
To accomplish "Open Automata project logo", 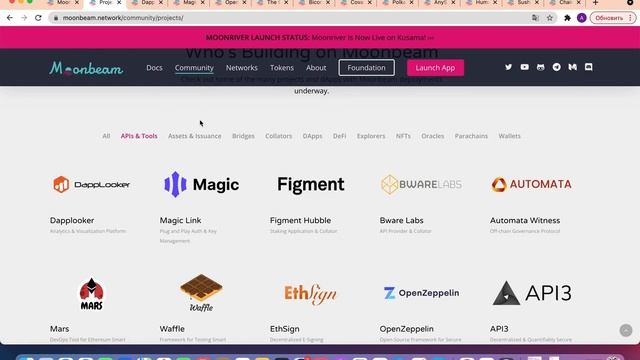I will tap(531, 184).
